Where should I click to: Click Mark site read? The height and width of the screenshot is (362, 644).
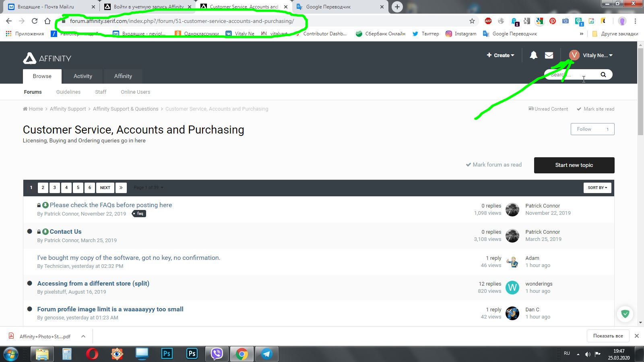point(595,109)
